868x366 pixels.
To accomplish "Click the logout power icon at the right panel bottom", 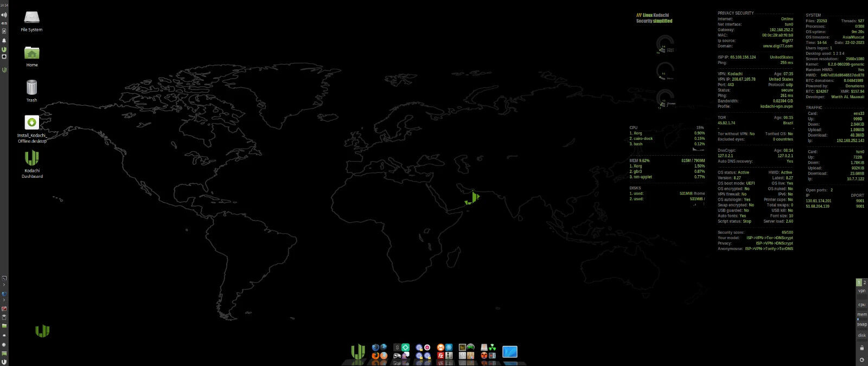I will [862, 359].
